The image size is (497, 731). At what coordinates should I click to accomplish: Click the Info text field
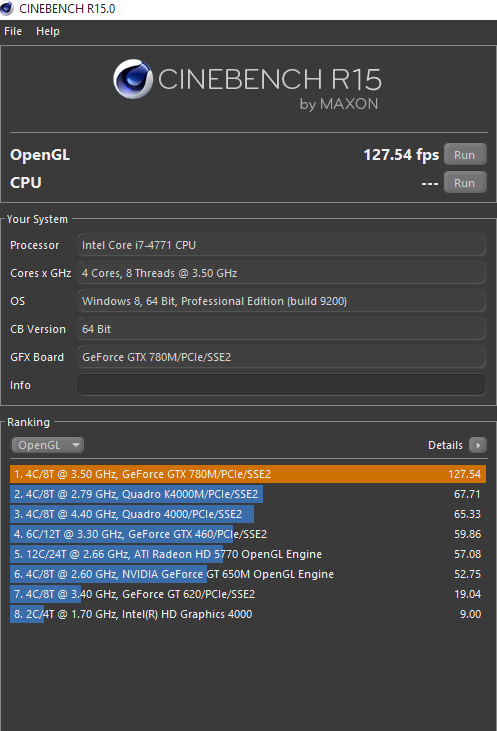(281, 385)
